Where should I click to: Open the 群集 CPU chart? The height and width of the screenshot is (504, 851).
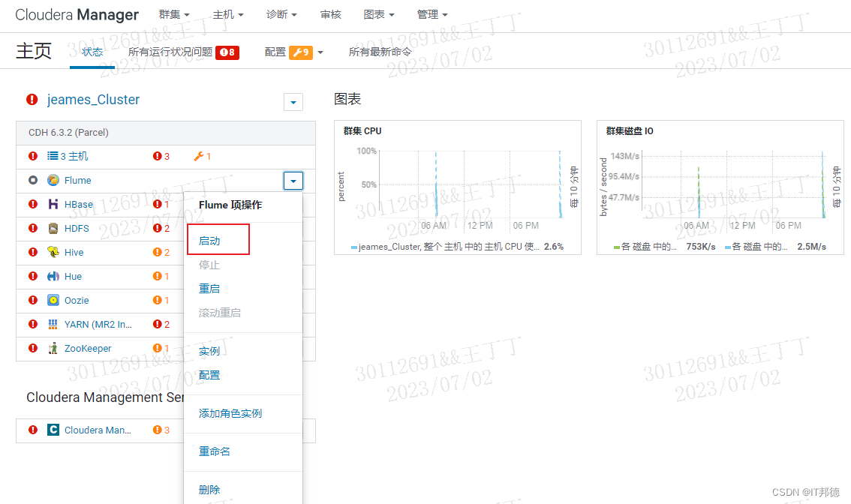point(458,187)
